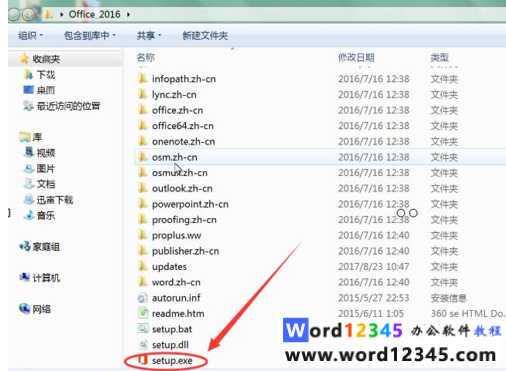Viewport: 506px width, 371px height.
Task: Click the word.zh-cn folder icon
Action: point(143,282)
